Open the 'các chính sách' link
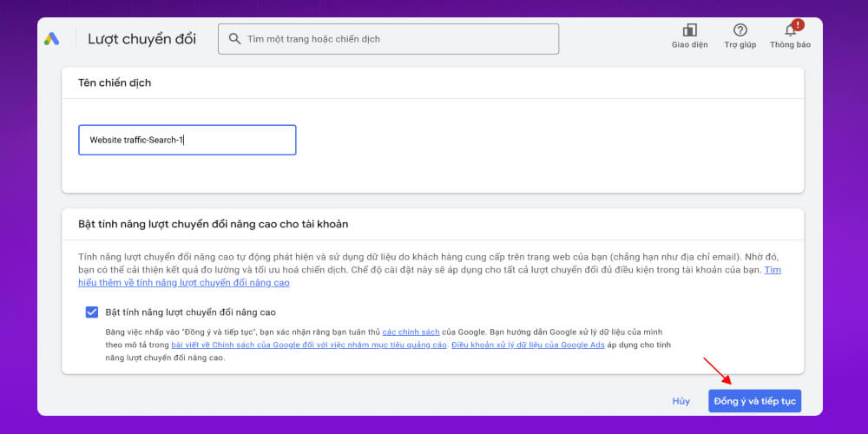Screen dimensions: 868x434 click(x=411, y=332)
